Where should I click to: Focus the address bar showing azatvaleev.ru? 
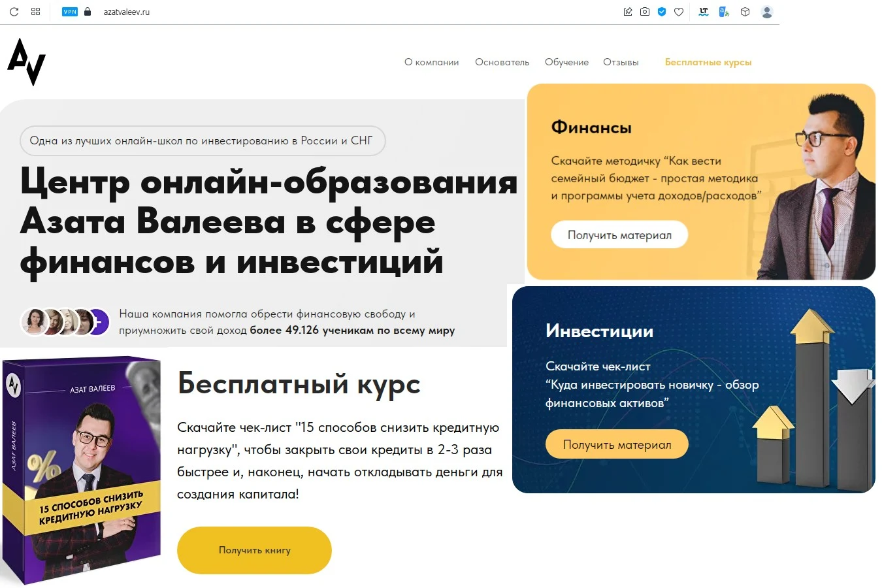coord(127,12)
